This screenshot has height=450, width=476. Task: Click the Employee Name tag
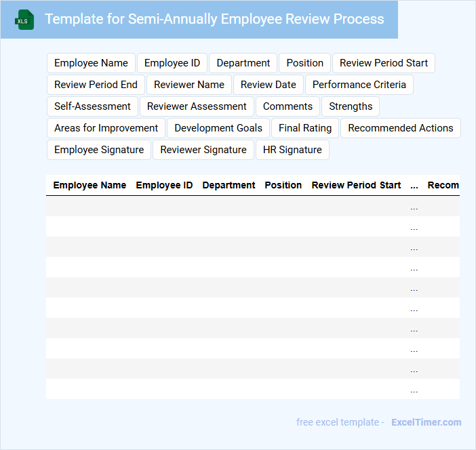[91, 63]
